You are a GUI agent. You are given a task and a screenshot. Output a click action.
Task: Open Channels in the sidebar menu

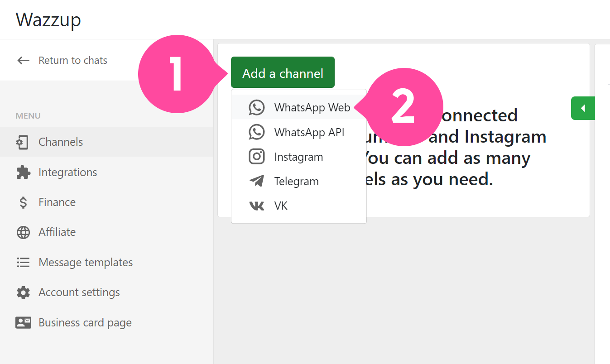point(106,142)
